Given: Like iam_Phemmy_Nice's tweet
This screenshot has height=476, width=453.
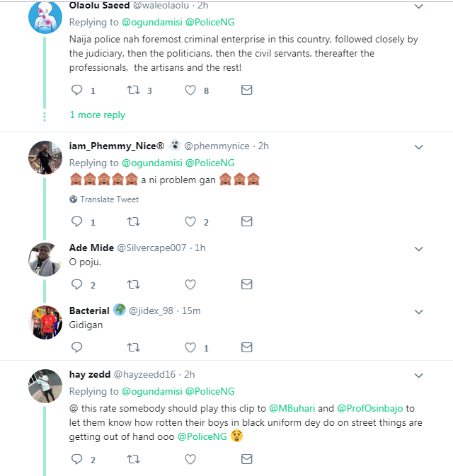Looking at the screenshot, I should [190, 222].
